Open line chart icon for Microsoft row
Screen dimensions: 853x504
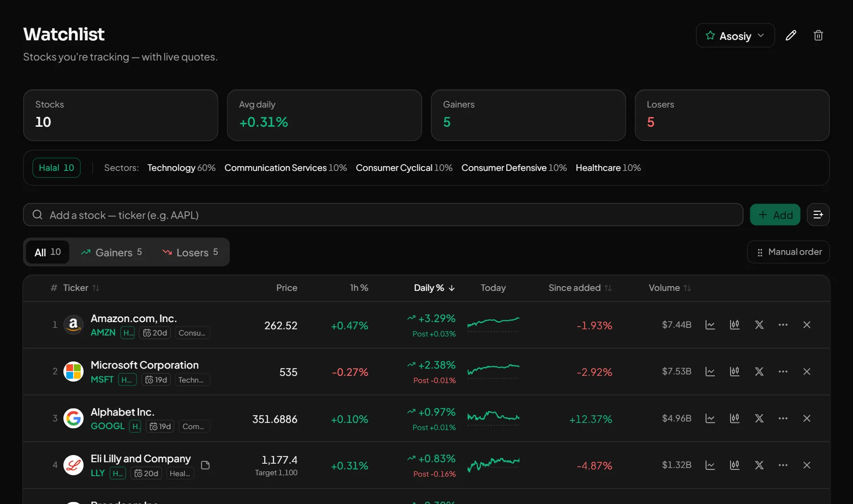click(710, 372)
